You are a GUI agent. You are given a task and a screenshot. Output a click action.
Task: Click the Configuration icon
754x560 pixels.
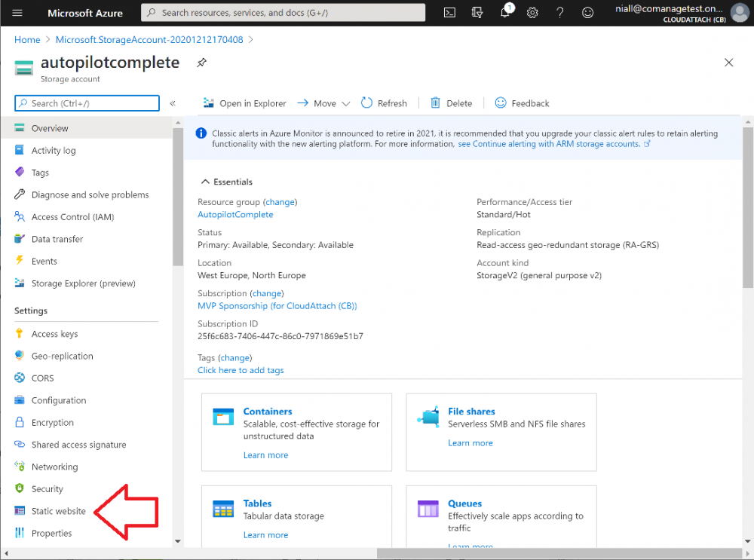click(20, 399)
